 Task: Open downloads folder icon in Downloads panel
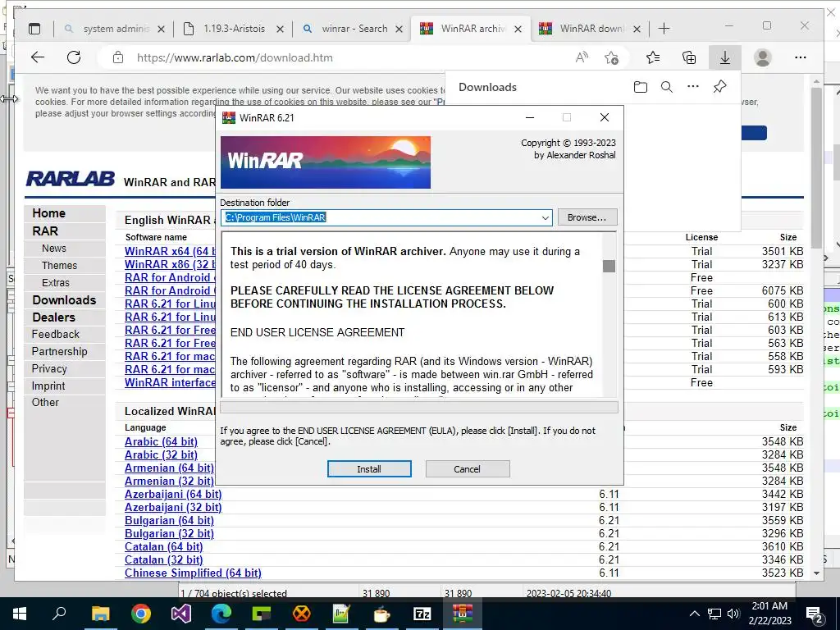[640, 87]
